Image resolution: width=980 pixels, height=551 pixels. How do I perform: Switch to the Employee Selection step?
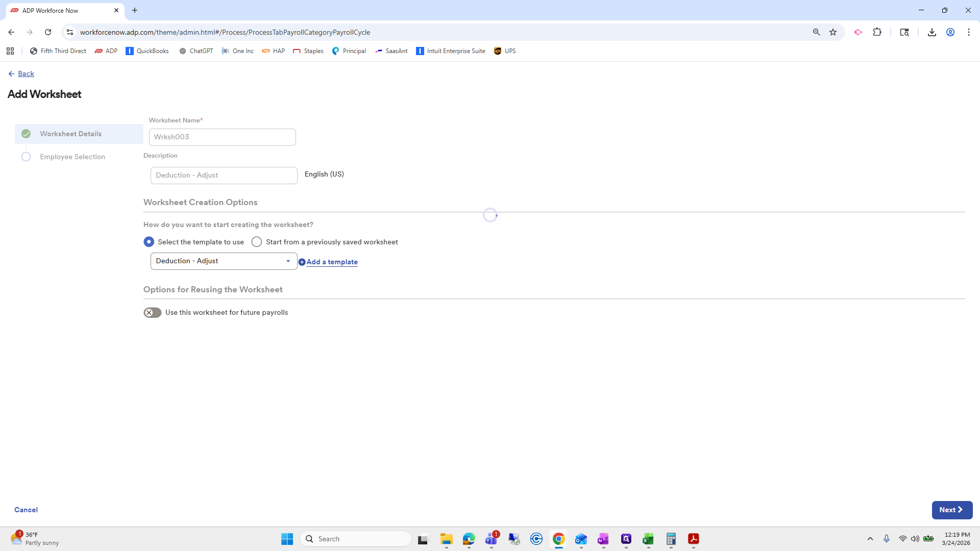(x=72, y=157)
